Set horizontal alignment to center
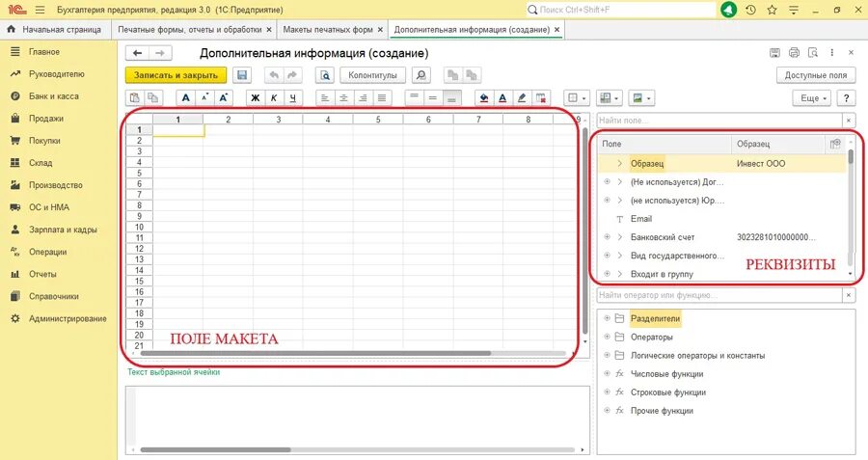Viewport: 868px width, 460px height. pos(343,98)
